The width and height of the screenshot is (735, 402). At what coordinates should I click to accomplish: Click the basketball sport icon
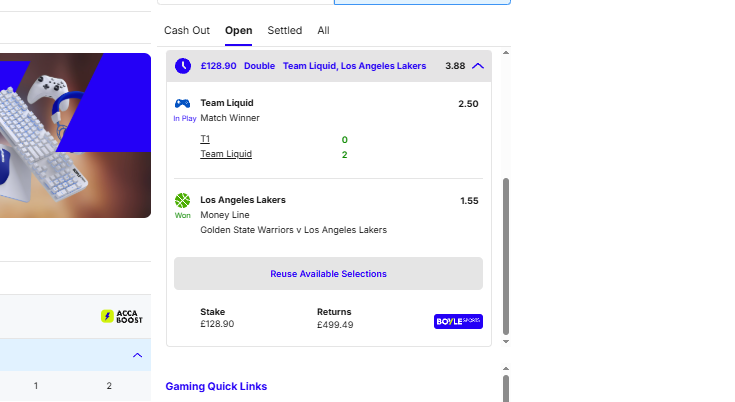[x=182, y=201]
